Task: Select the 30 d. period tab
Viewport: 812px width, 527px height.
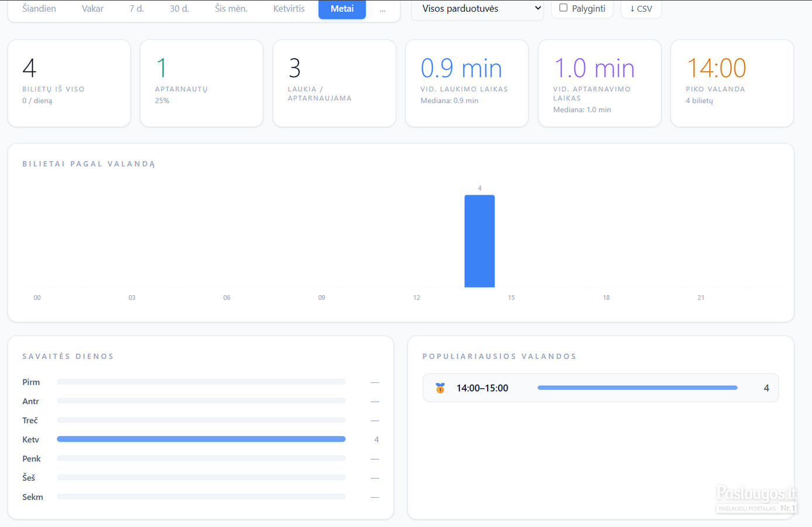Action: coord(179,9)
